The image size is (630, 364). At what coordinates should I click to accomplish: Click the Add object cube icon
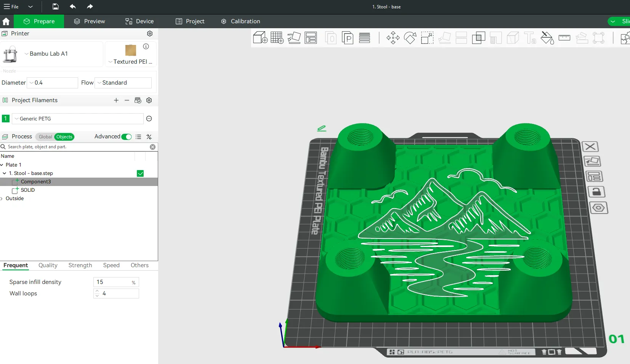pyautogui.click(x=260, y=38)
